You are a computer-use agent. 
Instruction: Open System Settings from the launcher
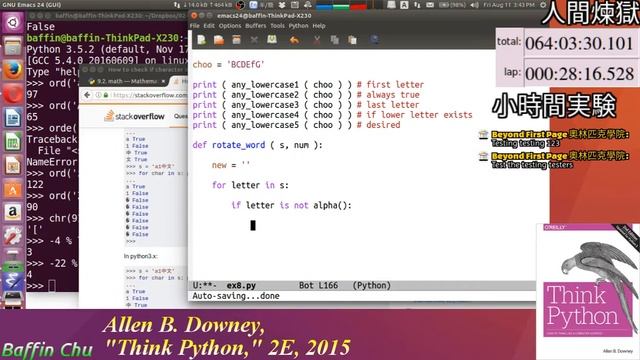[13, 237]
